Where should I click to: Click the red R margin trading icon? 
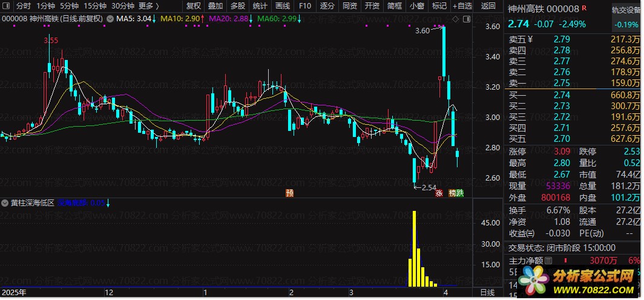point(585,8)
